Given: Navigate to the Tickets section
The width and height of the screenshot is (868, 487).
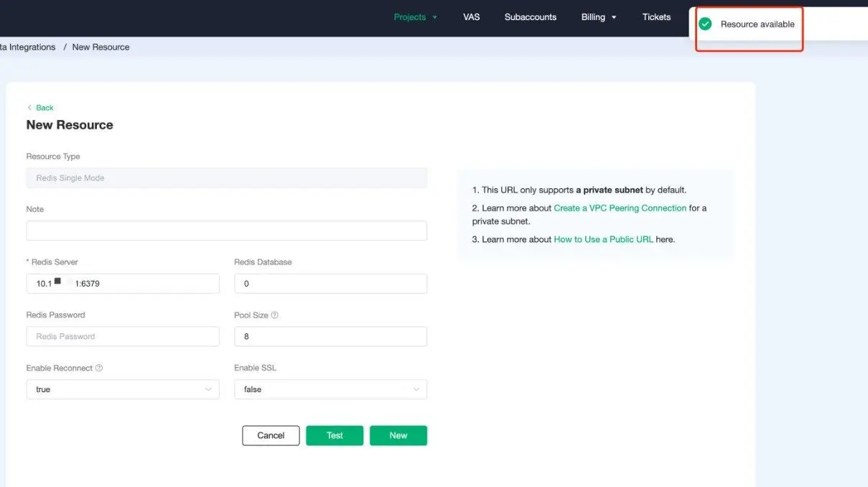Looking at the screenshot, I should [655, 17].
